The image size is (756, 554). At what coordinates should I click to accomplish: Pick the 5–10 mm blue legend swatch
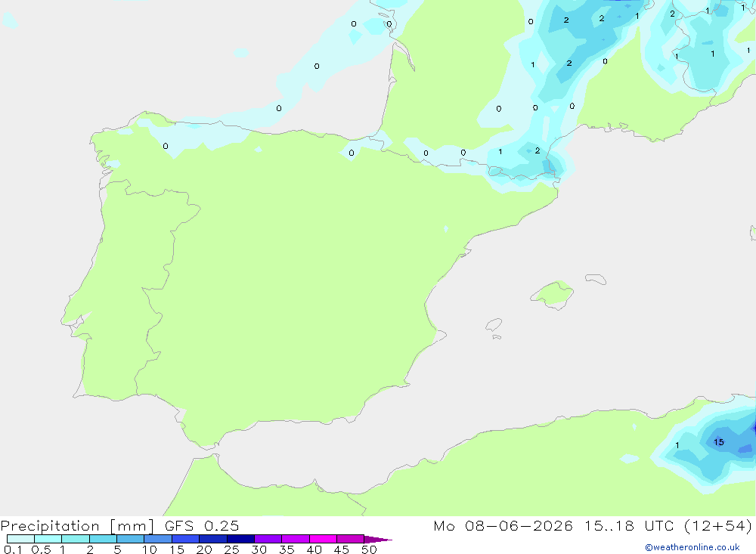[131, 539]
